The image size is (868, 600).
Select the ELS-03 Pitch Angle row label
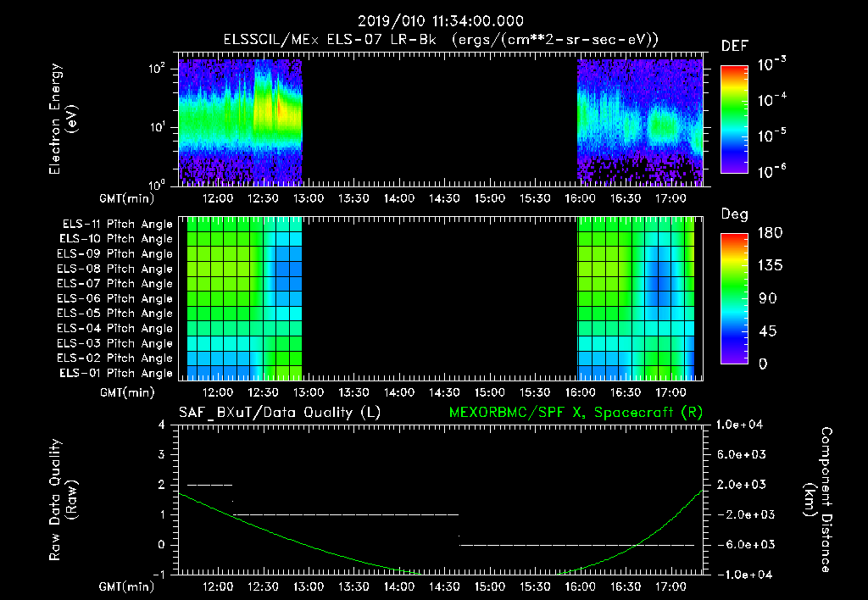(114, 344)
